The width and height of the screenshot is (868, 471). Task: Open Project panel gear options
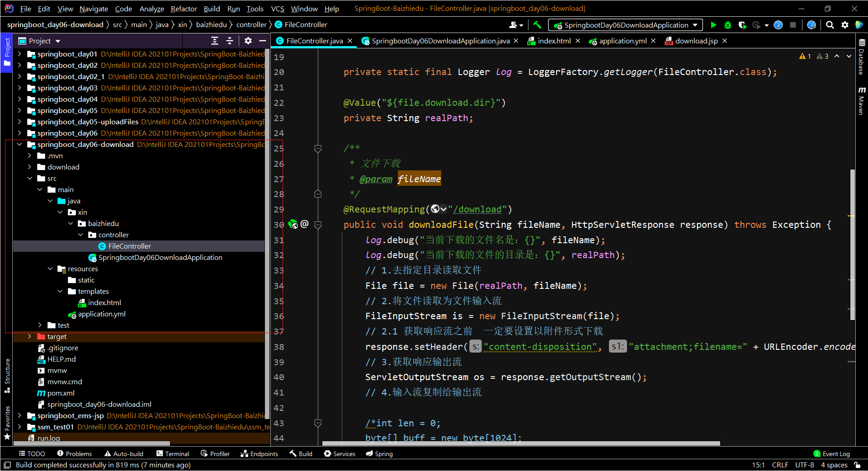coord(248,41)
